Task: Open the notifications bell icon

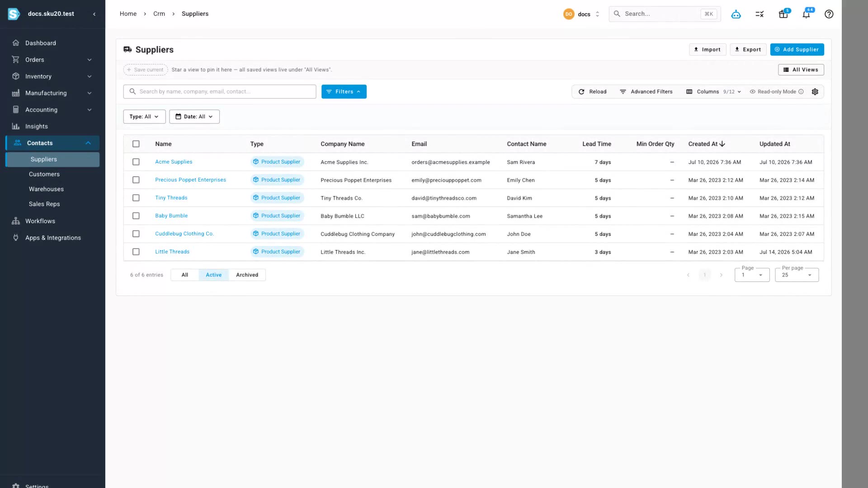Action: click(x=806, y=14)
